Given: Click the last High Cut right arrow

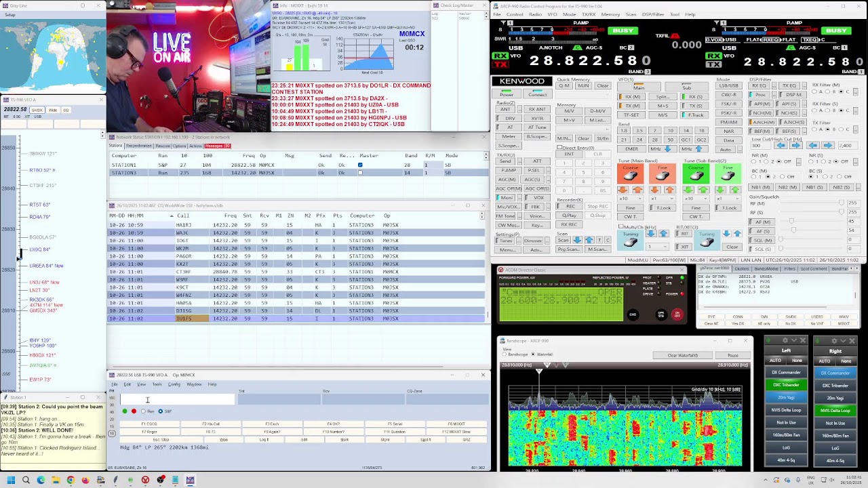Looking at the screenshot, I should coord(828,146).
